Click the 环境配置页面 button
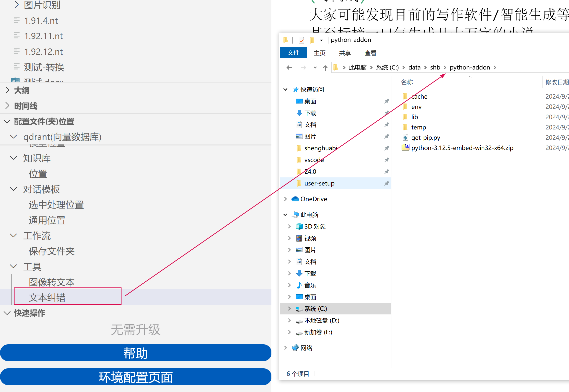The width and height of the screenshot is (569, 392). [x=136, y=377]
